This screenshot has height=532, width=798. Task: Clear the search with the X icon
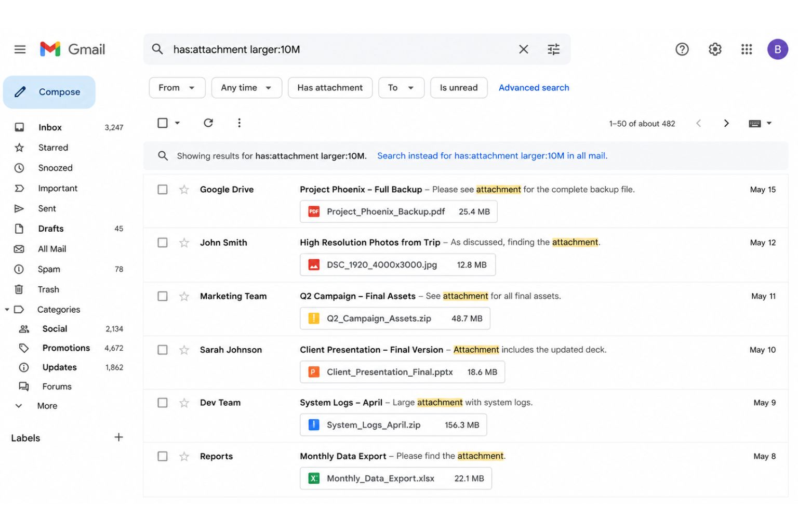click(x=524, y=49)
